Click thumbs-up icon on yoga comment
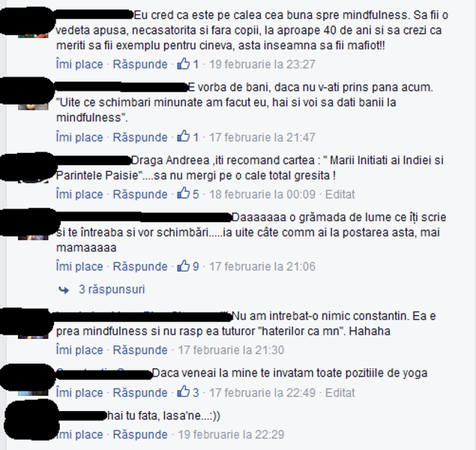Image resolution: width=476 pixels, height=450 pixels. [184, 392]
